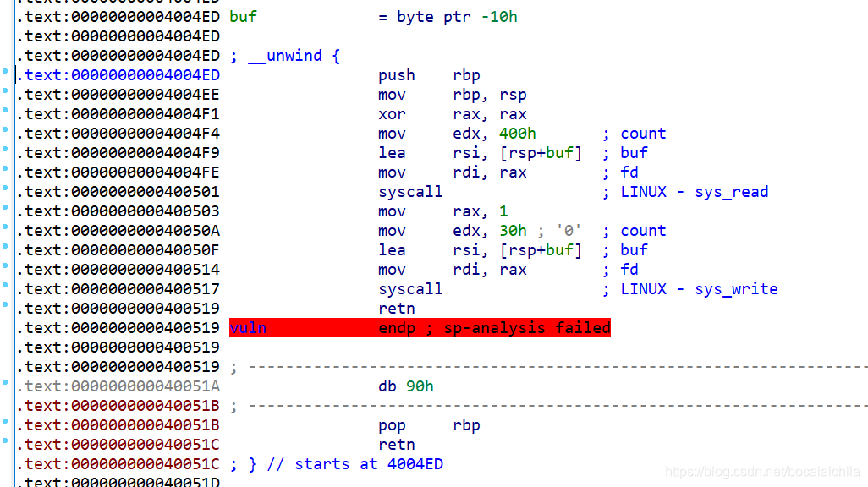Click the '__unwind {' comment
Viewport: 868px width, 487px height.
click(294, 56)
